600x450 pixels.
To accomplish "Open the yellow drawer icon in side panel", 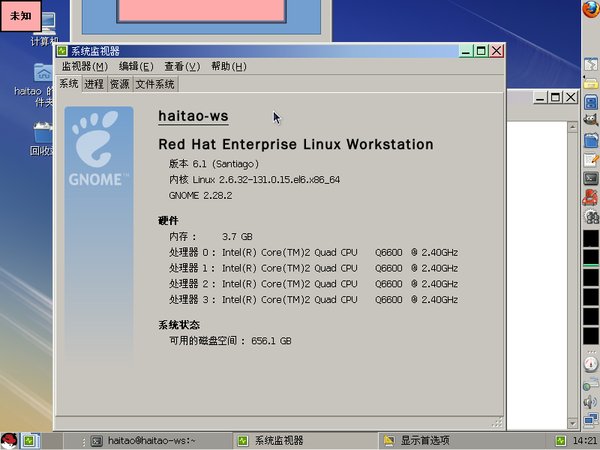I will tap(591, 83).
